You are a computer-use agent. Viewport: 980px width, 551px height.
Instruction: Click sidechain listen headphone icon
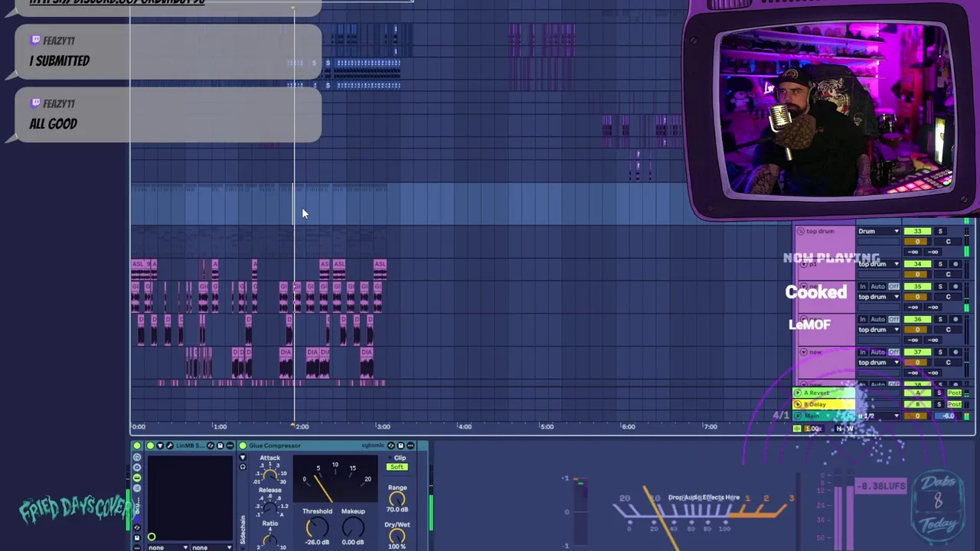pos(243,467)
